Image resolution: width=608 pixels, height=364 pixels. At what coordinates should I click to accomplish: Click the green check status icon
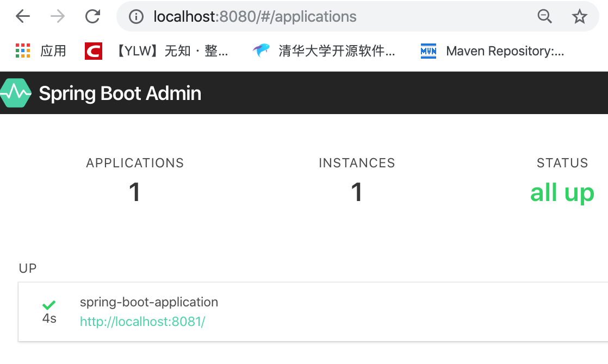pyautogui.click(x=49, y=305)
